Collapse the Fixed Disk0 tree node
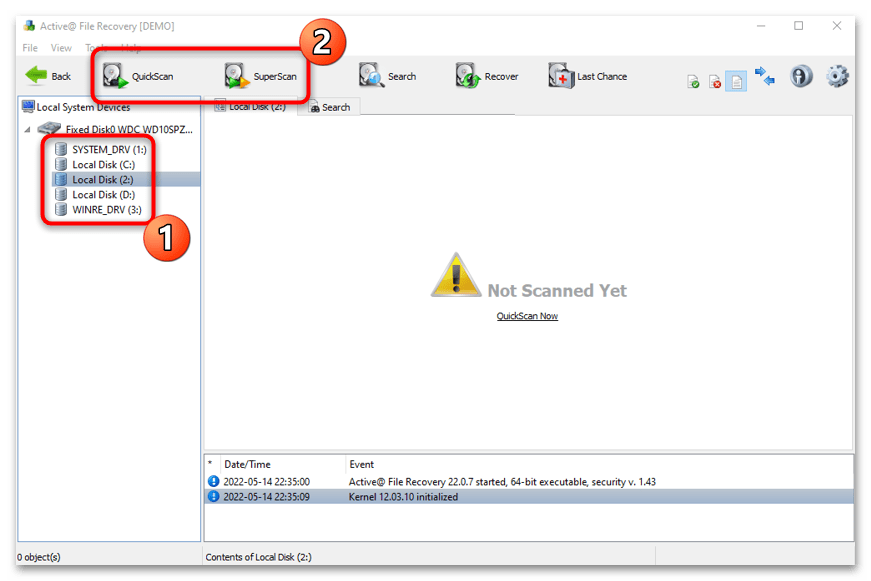Screen dimensions: 871x581 (27, 129)
